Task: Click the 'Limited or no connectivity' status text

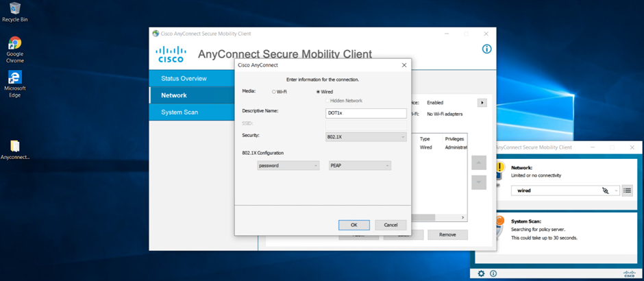Action: pyautogui.click(x=536, y=175)
